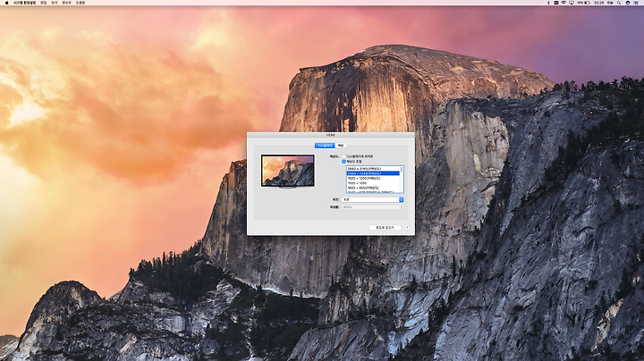644x361 pixels.
Task: Switch to the Color tab
Action: (x=341, y=146)
